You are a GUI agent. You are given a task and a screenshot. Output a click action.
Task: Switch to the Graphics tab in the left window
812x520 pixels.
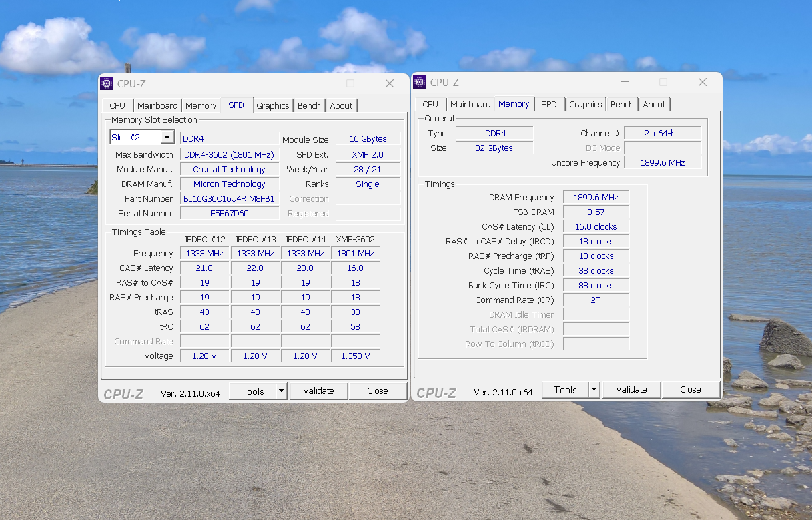(x=273, y=105)
